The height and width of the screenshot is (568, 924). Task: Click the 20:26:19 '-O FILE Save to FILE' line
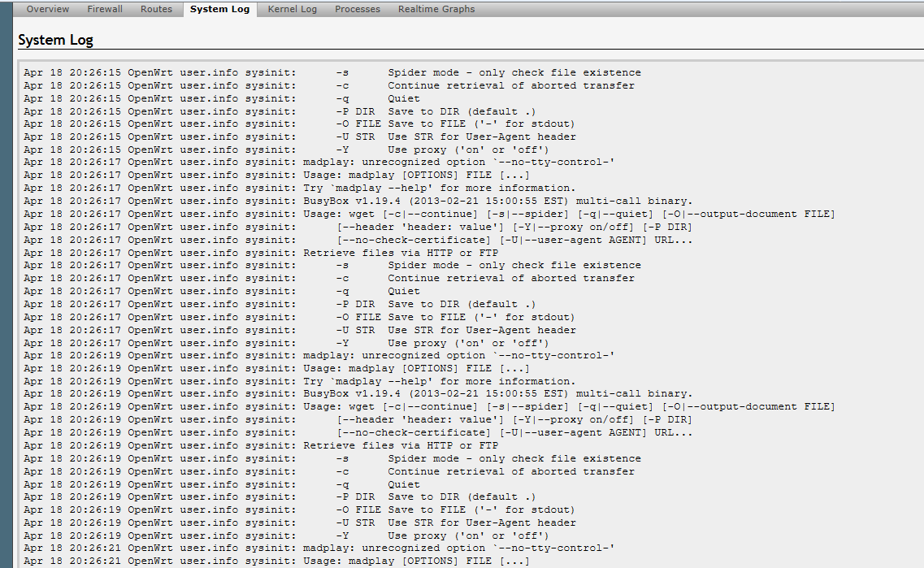click(x=299, y=509)
